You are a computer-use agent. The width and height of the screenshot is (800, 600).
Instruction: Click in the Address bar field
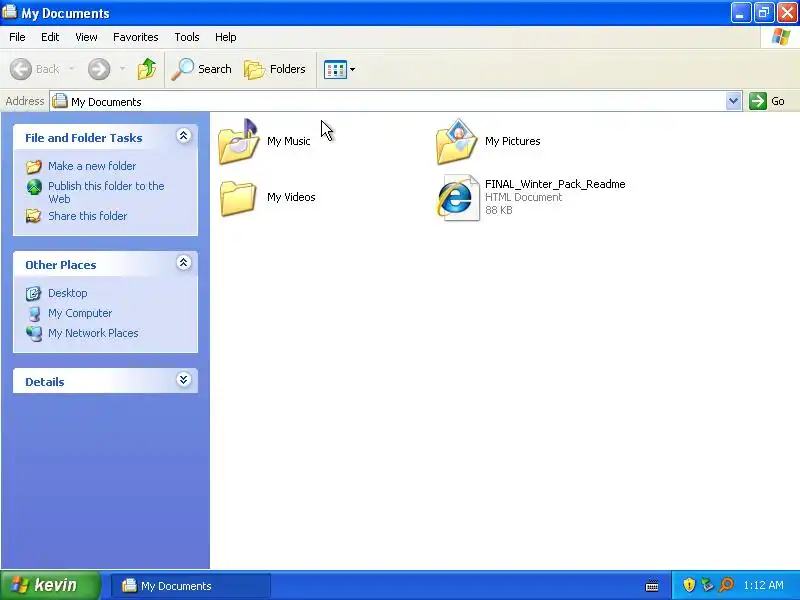[395, 102]
